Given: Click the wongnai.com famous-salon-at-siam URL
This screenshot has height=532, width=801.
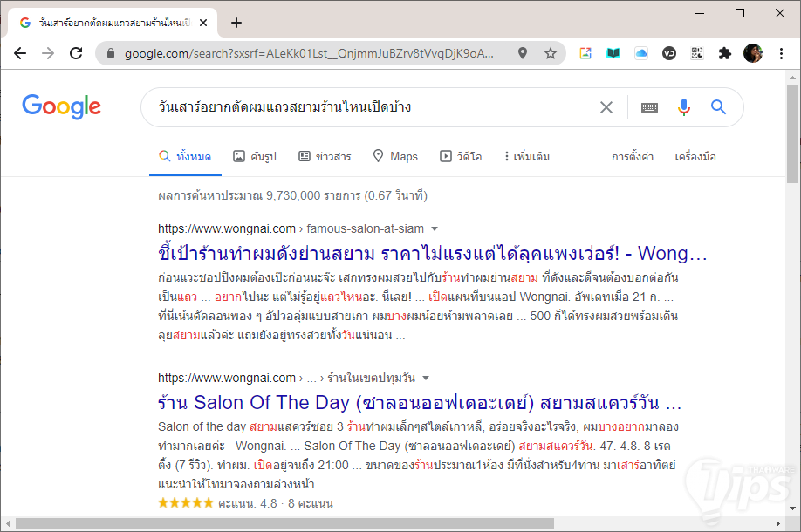Looking at the screenshot, I should [x=291, y=228].
